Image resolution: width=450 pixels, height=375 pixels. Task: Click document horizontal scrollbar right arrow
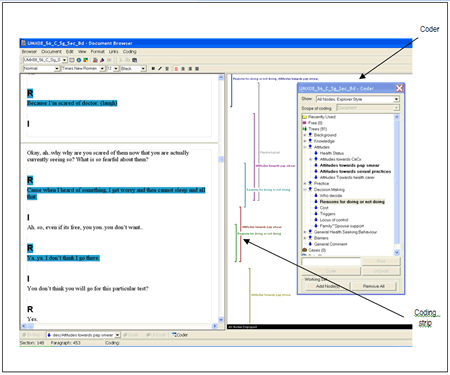click(x=215, y=326)
